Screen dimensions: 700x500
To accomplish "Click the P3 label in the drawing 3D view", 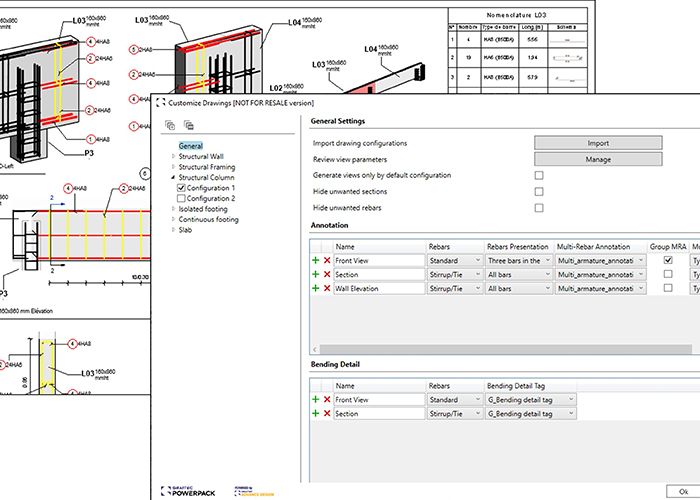I will pyautogui.click(x=89, y=153).
